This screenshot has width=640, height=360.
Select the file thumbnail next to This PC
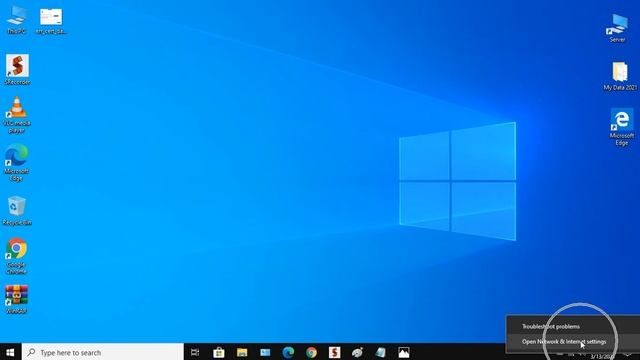click(51, 20)
